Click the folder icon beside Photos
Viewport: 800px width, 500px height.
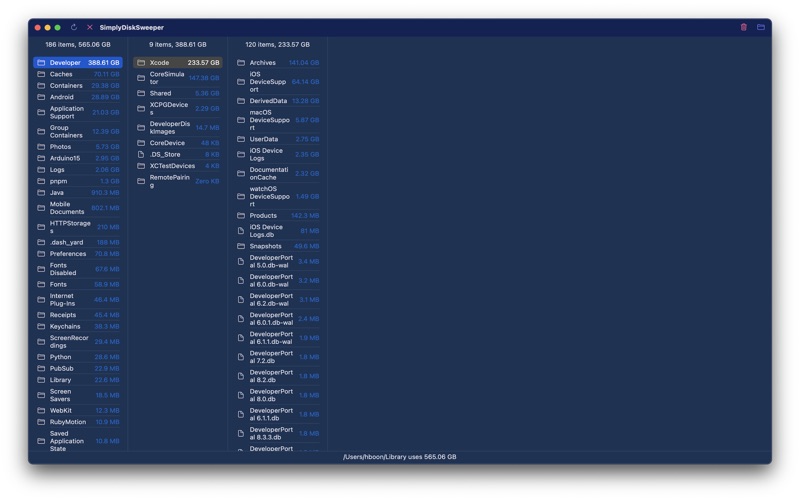[41, 146]
